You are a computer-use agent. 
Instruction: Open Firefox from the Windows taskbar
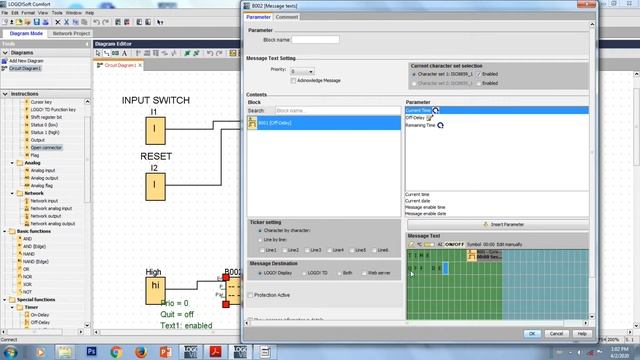[141, 351]
